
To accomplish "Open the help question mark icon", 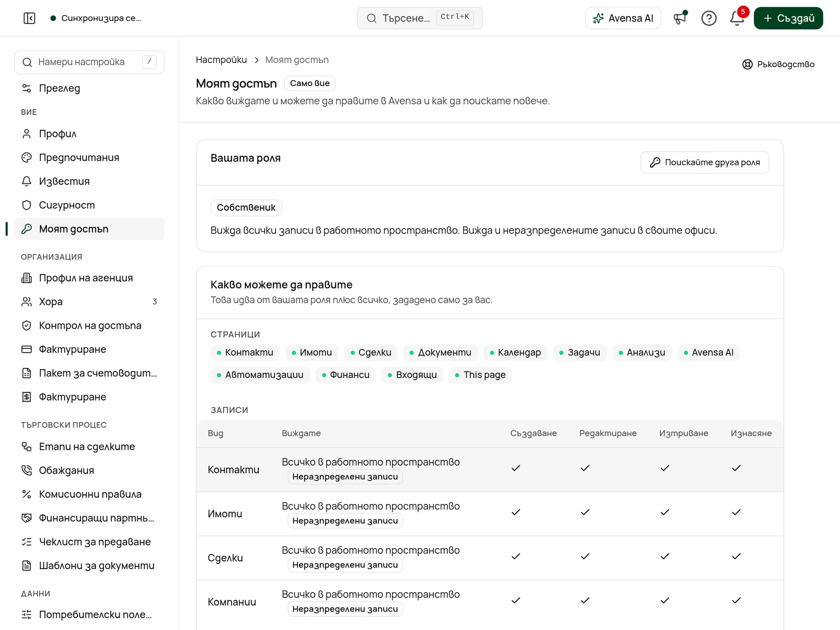I will click(x=709, y=18).
